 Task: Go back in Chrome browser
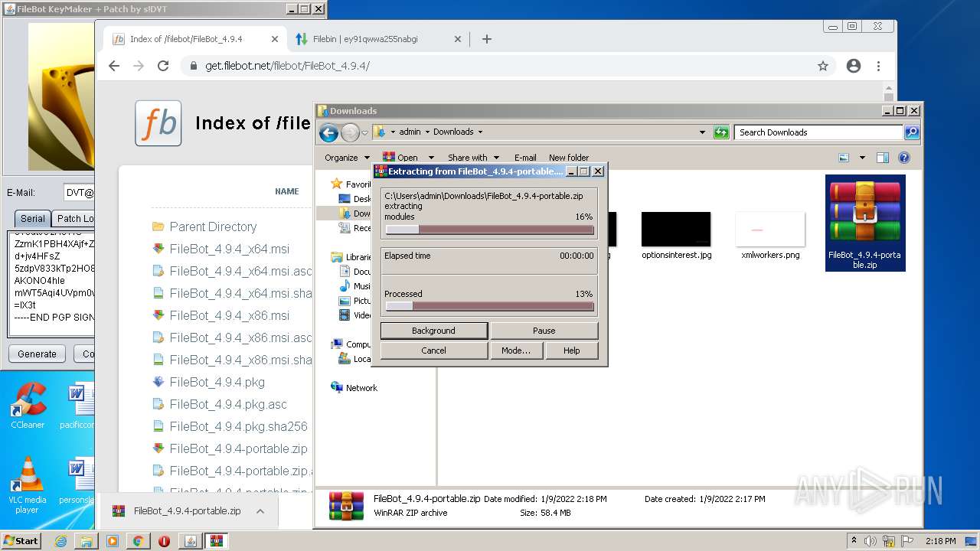(x=114, y=66)
